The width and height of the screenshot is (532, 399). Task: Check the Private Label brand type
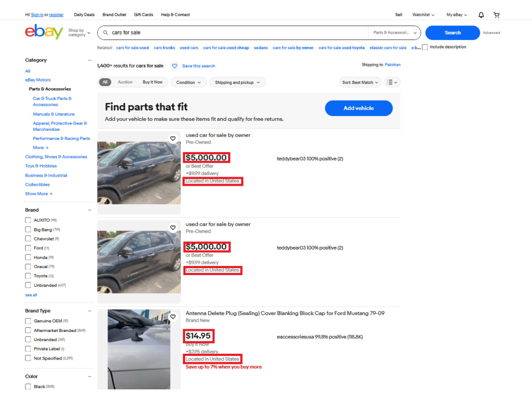tap(28, 349)
